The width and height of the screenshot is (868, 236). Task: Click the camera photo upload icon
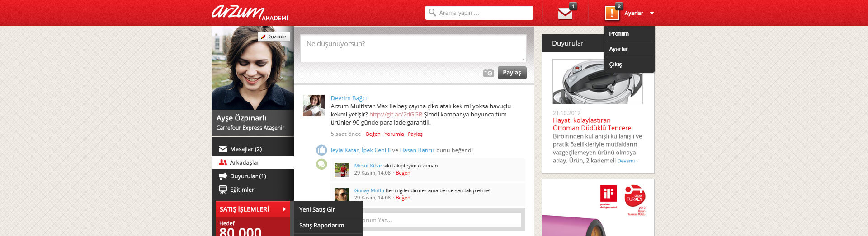(x=488, y=73)
